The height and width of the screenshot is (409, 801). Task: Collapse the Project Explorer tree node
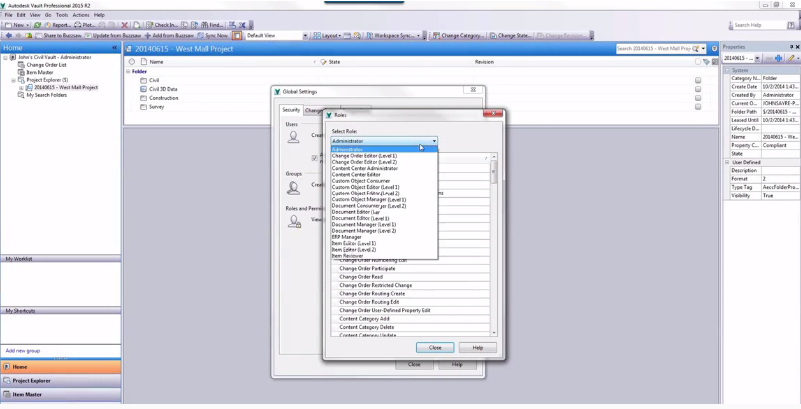14,80
